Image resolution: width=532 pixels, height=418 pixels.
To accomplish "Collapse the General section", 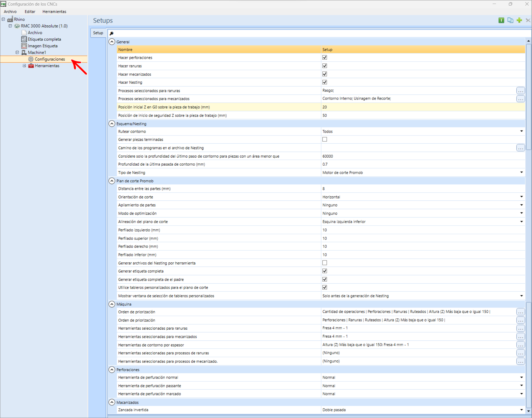I will point(112,42).
